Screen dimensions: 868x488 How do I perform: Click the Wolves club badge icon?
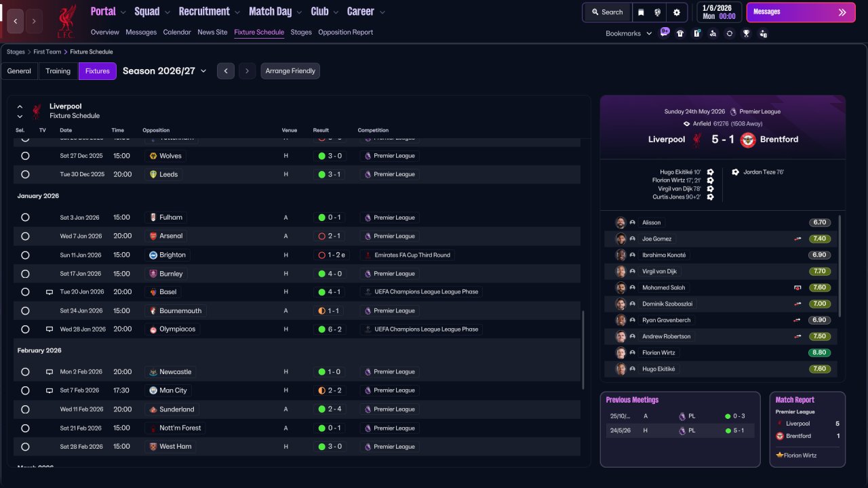[153, 156]
